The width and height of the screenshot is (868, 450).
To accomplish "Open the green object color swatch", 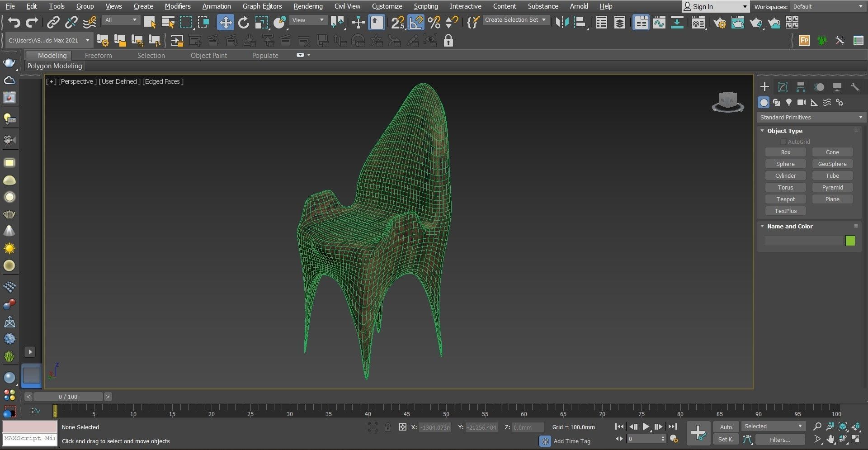I will [850, 241].
